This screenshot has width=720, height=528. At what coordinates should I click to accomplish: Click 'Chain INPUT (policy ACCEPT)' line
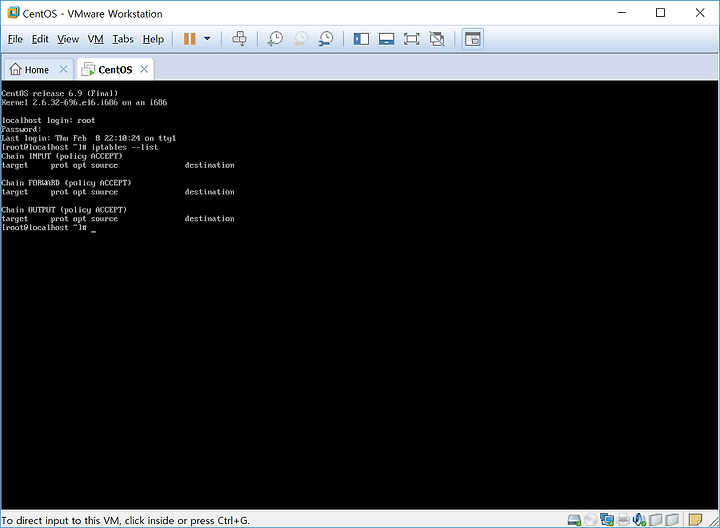tap(62, 156)
